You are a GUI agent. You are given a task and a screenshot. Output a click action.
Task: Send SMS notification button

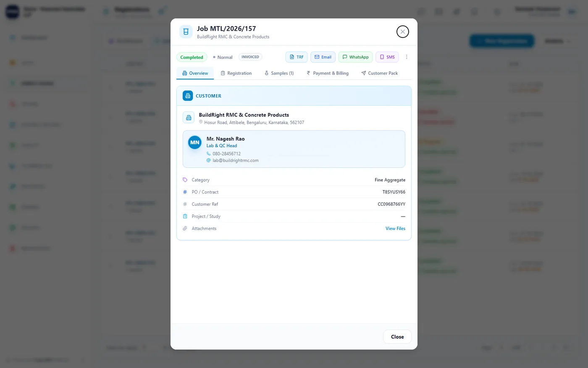pyautogui.click(x=387, y=57)
